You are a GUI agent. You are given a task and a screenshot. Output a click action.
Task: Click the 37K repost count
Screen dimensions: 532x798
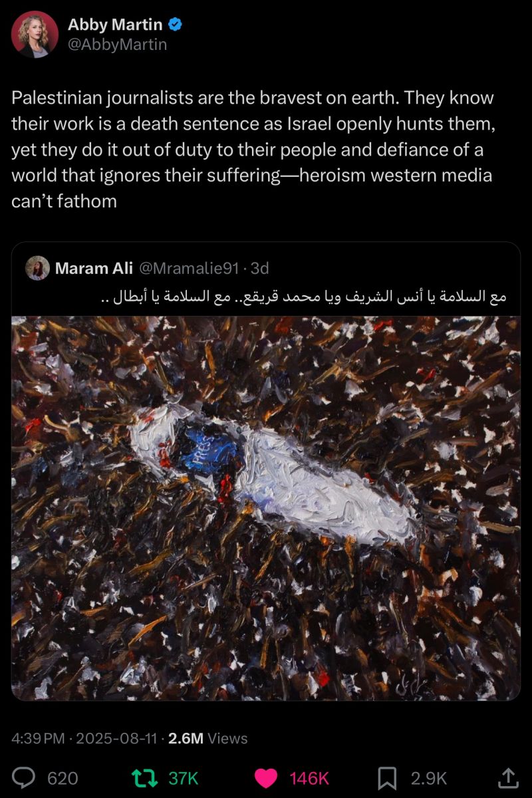pyautogui.click(x=183, y=779)
